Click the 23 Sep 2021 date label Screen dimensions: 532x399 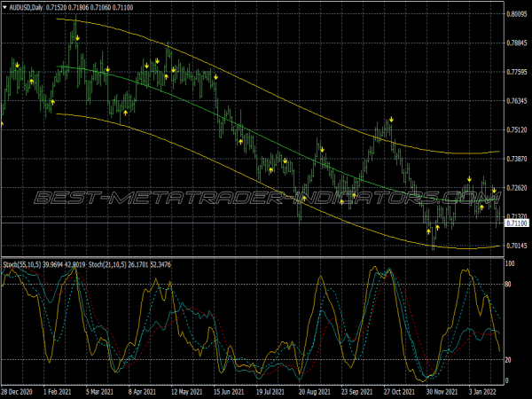click(357, 392)
